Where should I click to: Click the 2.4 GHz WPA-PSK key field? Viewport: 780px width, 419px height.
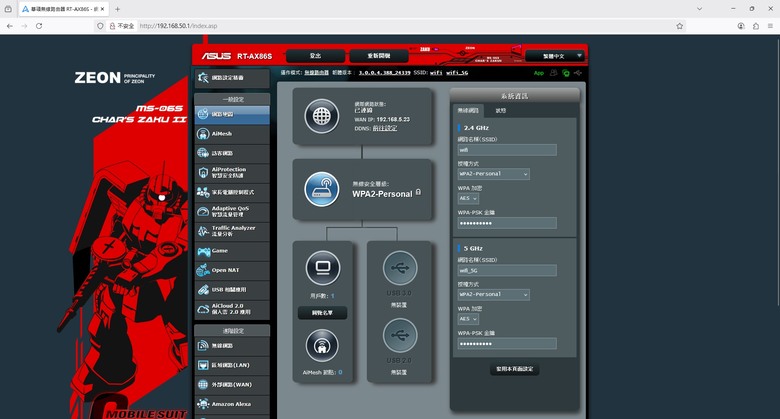(x=507, y=223)
